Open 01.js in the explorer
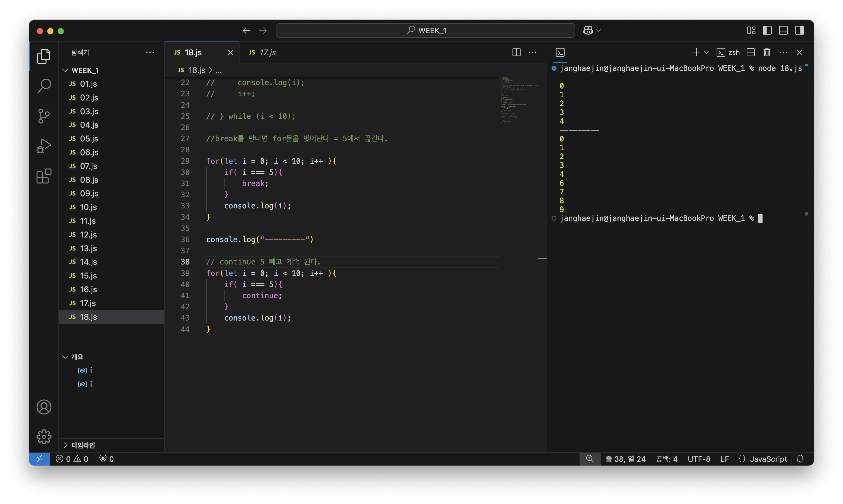 [x=111, y=84]
